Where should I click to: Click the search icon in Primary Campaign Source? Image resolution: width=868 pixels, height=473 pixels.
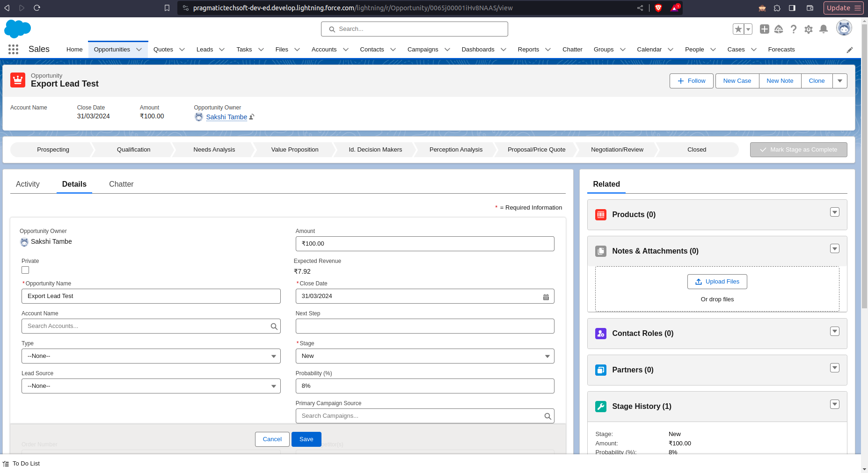[x=547, y=416]
